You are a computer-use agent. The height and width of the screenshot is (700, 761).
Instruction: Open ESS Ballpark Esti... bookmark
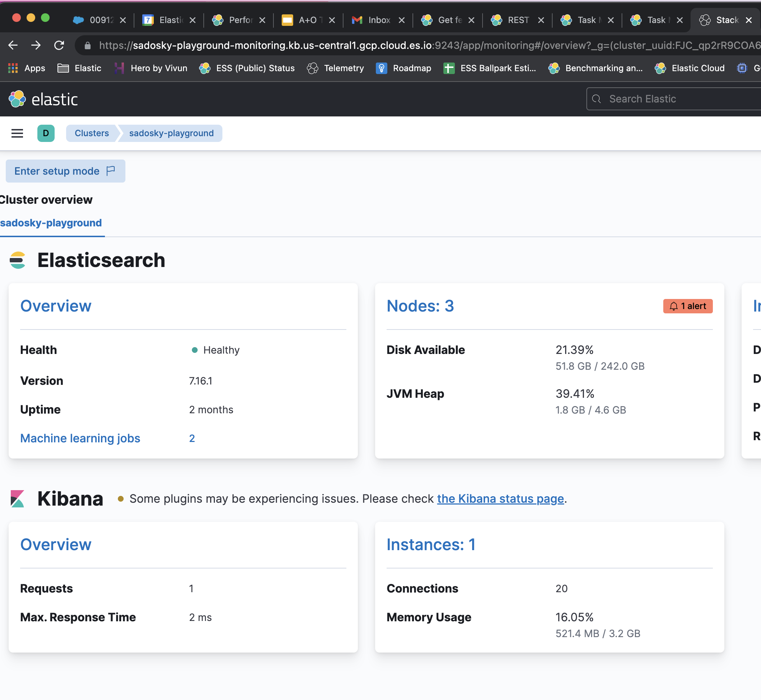[x=490, y=68]
